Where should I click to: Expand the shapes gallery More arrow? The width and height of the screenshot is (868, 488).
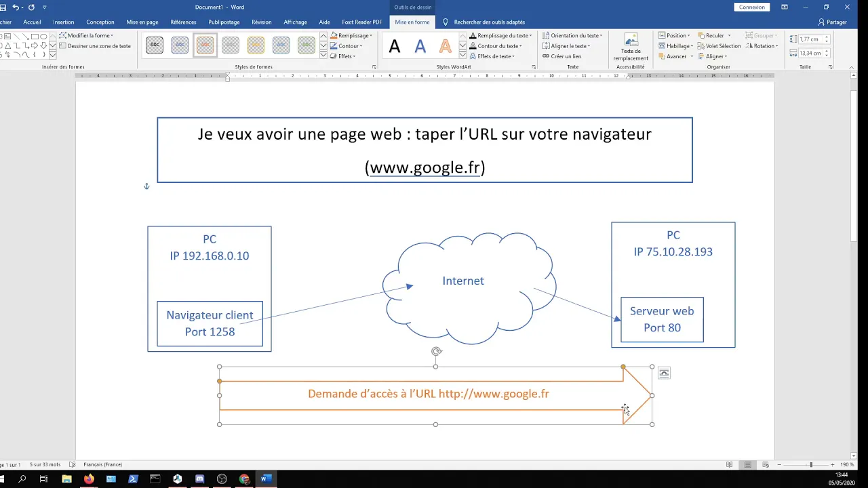(53, 55)
